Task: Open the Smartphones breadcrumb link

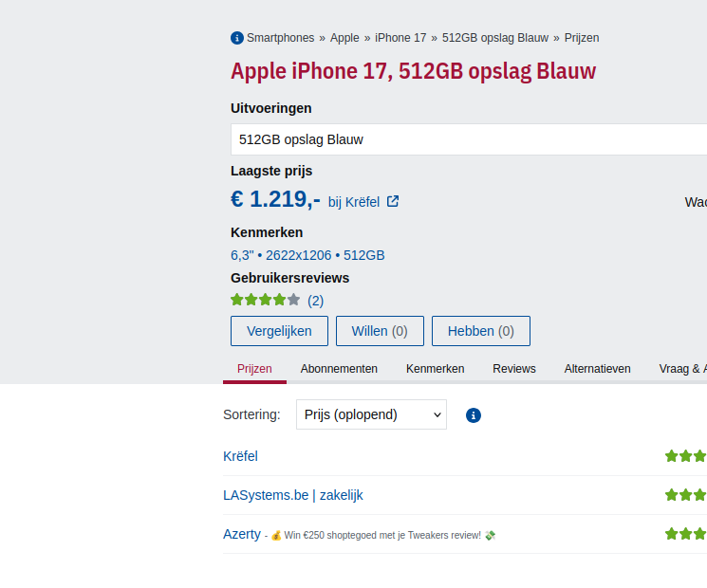Action: 280,38
